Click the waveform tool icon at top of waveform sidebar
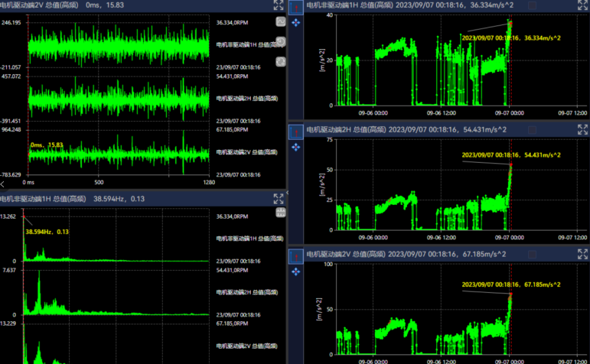The width and height of the screenshot is (590, 364). pos(280,21)
